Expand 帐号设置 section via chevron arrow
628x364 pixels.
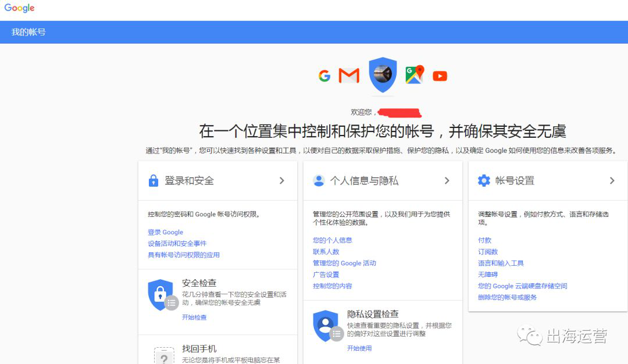pos(612,181)
